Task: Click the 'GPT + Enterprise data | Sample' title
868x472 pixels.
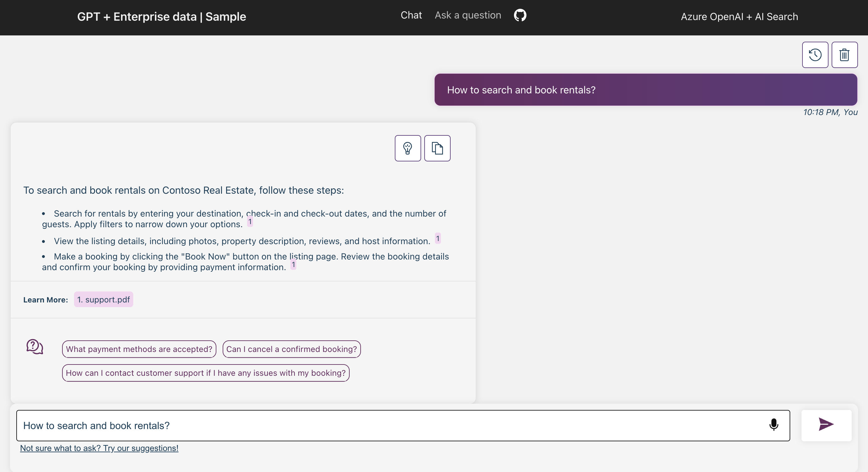Action: pyautogui.click(x=161, y=17)
